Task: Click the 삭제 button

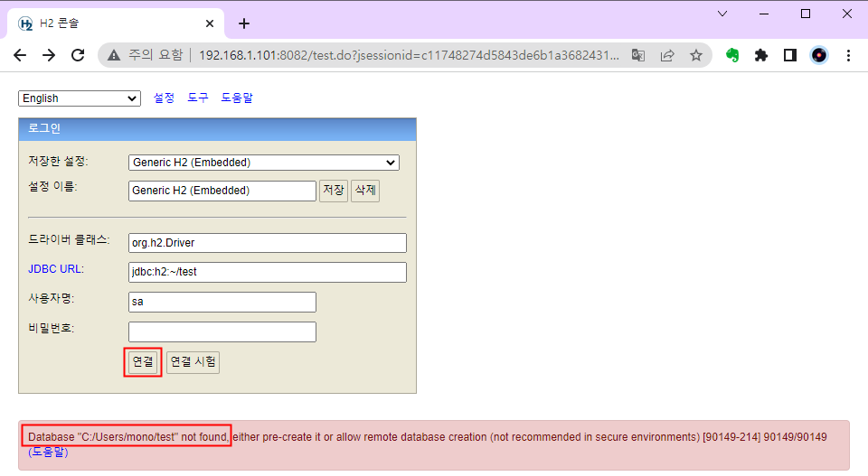Action: (x=365, y=191)
